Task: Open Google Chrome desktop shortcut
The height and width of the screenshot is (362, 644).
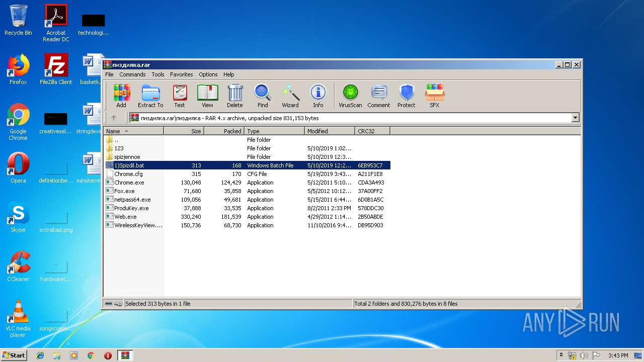Action: 18,122
